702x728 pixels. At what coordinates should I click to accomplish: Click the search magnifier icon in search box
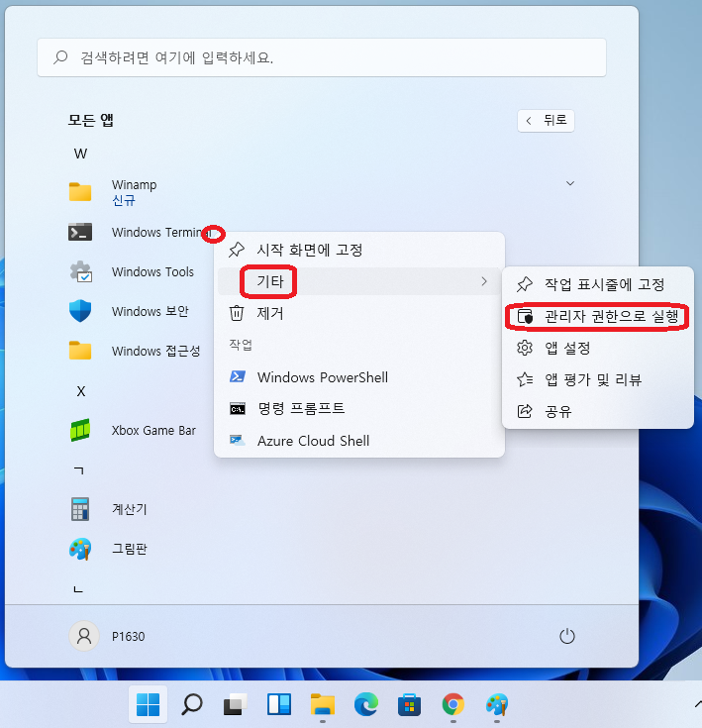(x=60, y=57)
